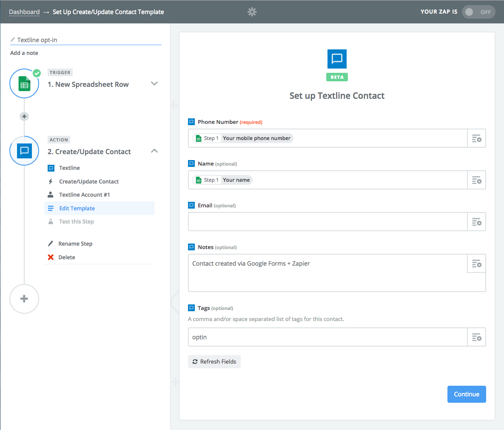Click the Textline icon beside Phone Number label

point(191,122)
